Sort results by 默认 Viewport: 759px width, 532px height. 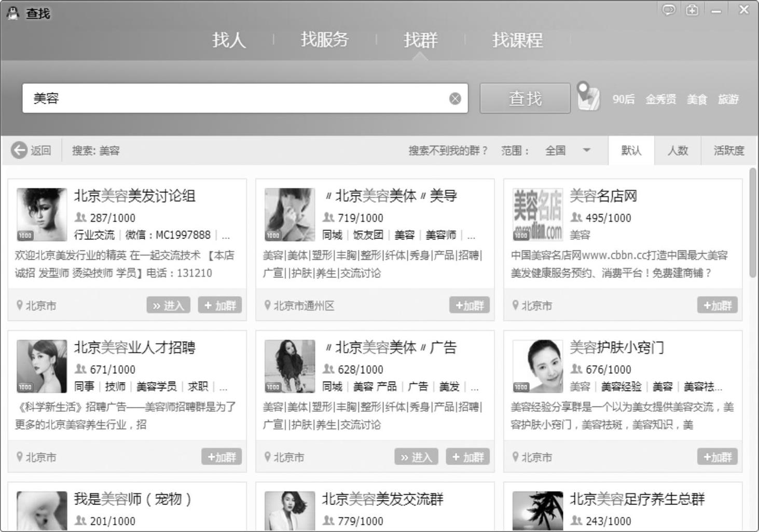631,150
